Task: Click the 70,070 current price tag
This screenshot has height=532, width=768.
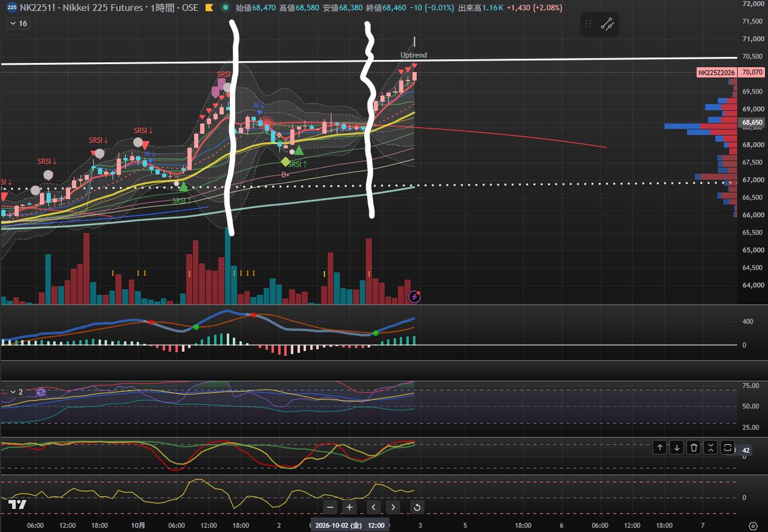Action: [751, 73]
